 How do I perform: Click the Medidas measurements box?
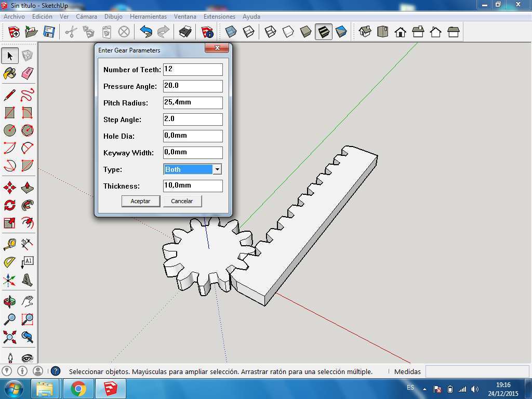pos(477,371)
